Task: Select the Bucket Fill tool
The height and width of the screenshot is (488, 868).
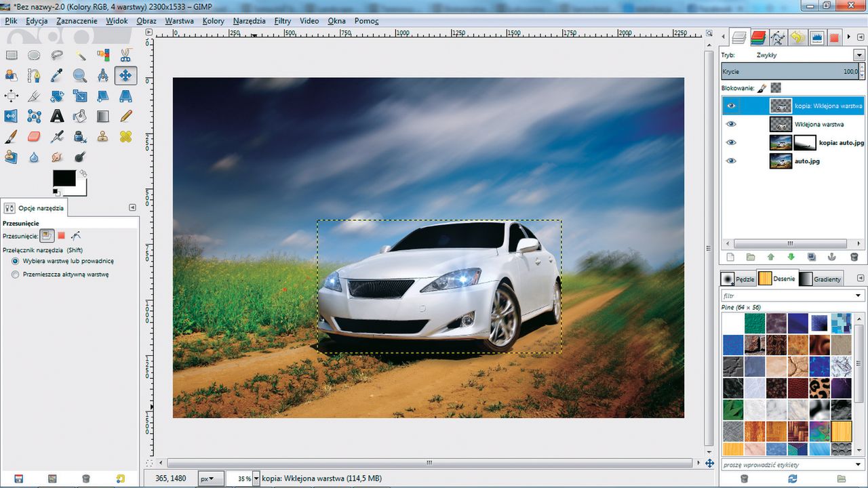Action: [80, 116]
